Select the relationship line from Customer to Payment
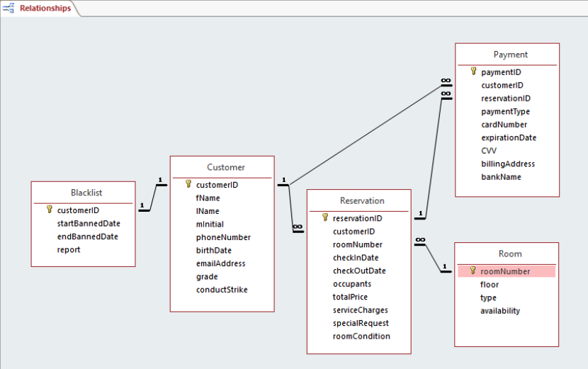The image size is (588, 369). (366, 135)
